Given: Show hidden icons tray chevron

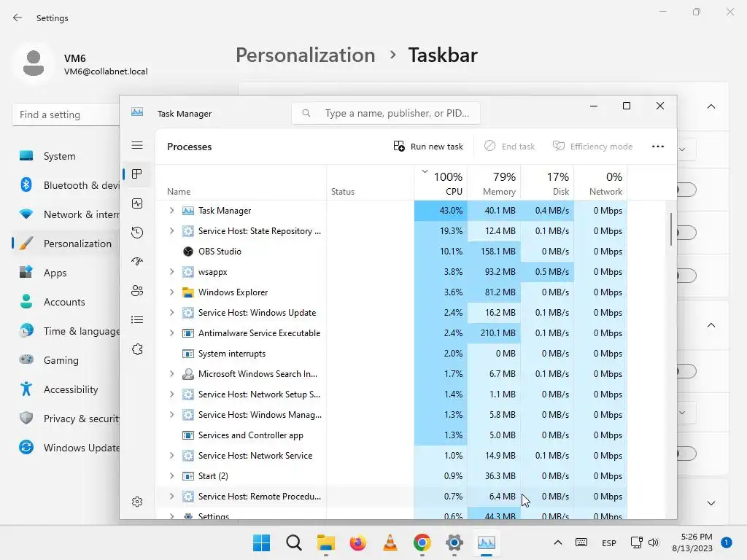Looking at the screenshot, I should (x=558, y=542).
